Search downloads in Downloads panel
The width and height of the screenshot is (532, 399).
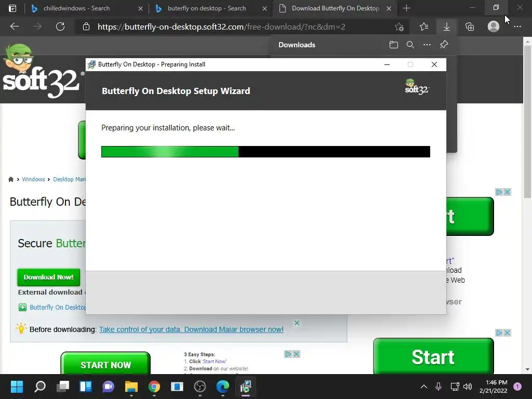click(x=410, y=45)
